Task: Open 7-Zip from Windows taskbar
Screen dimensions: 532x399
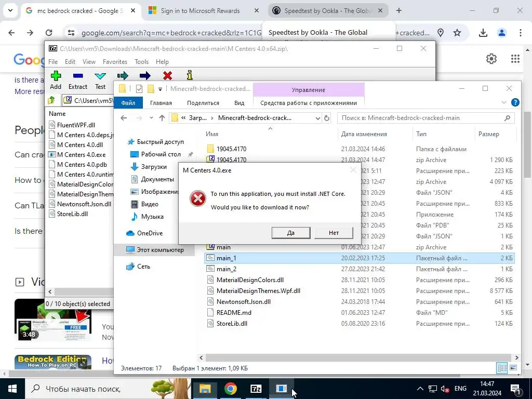Action: (x=256, y=389)
